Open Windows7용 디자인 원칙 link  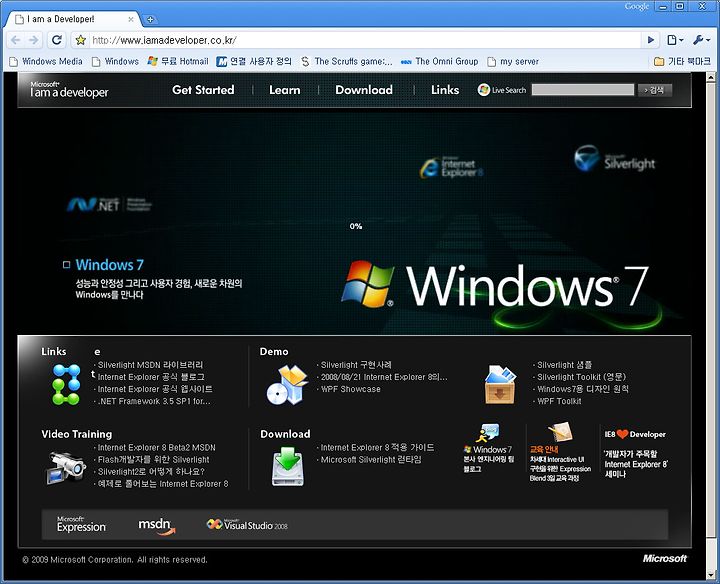click(x=583, y=389)
